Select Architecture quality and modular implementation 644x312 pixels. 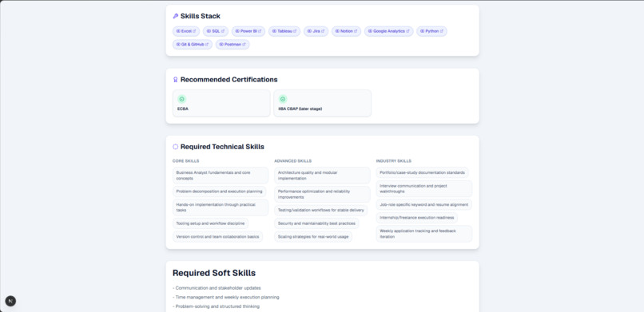[x=323, y=176]
